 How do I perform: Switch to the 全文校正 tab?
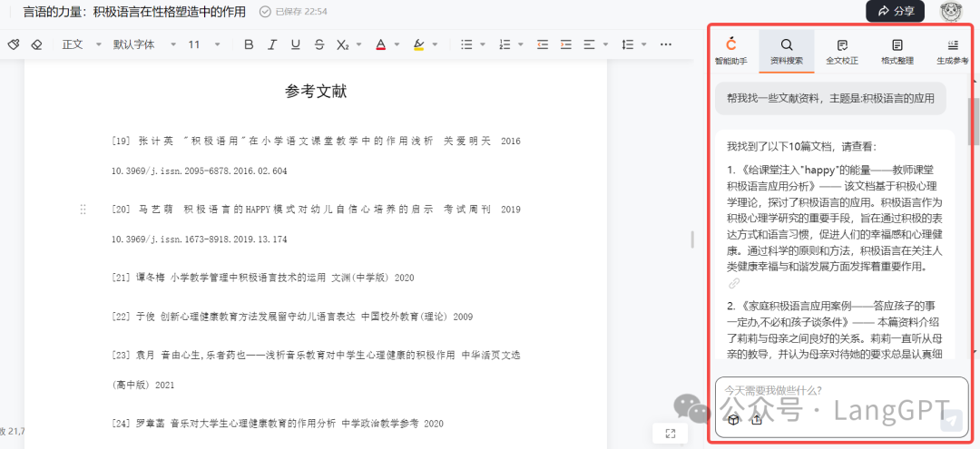click(x=842, y=51)
